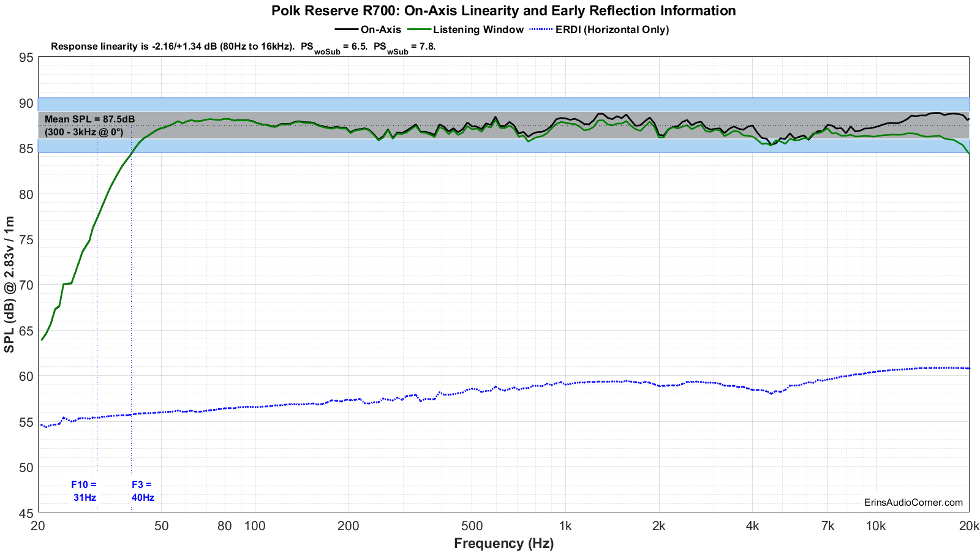Image resolution: width=980 pixels, height=551 pixels.
Task: Click the F3 = 40Hz marker label
Action: pos(143,491)
